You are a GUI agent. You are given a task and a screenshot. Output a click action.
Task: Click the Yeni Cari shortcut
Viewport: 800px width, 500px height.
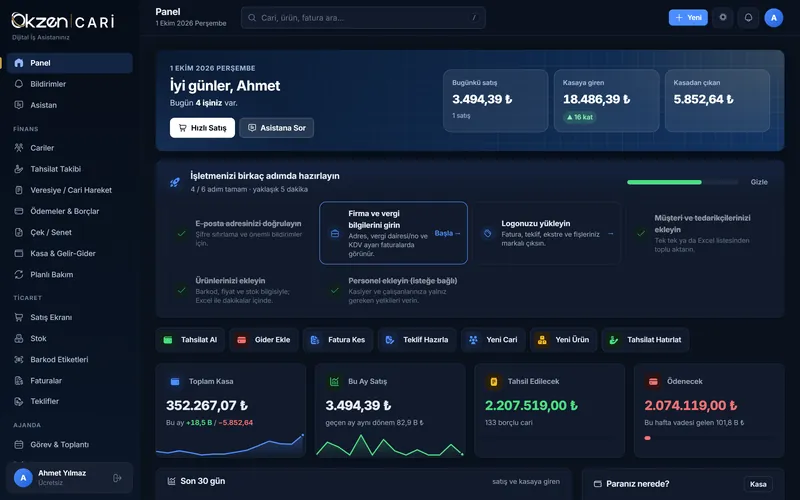tap(493, 340)
